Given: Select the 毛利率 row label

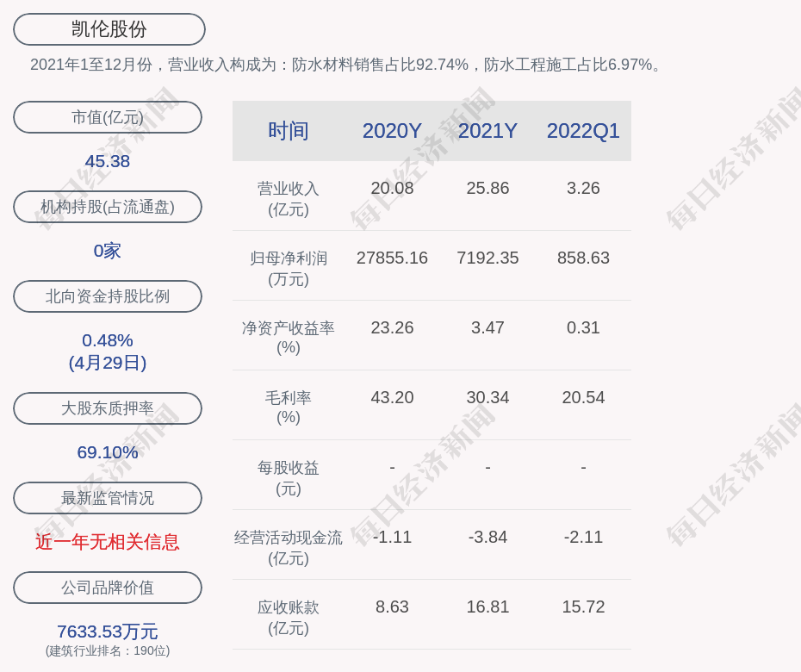Looking at the screenshot, I should 289,408.
